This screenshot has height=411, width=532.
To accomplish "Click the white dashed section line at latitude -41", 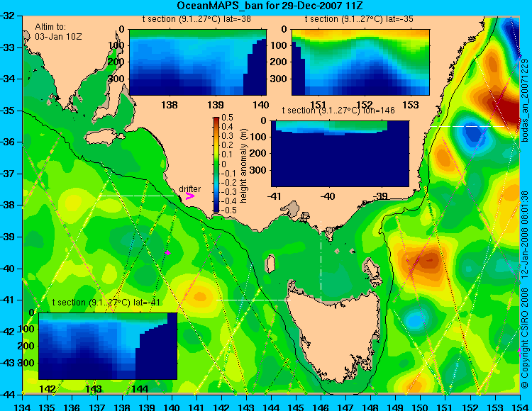I will click(x=253, y=300).
